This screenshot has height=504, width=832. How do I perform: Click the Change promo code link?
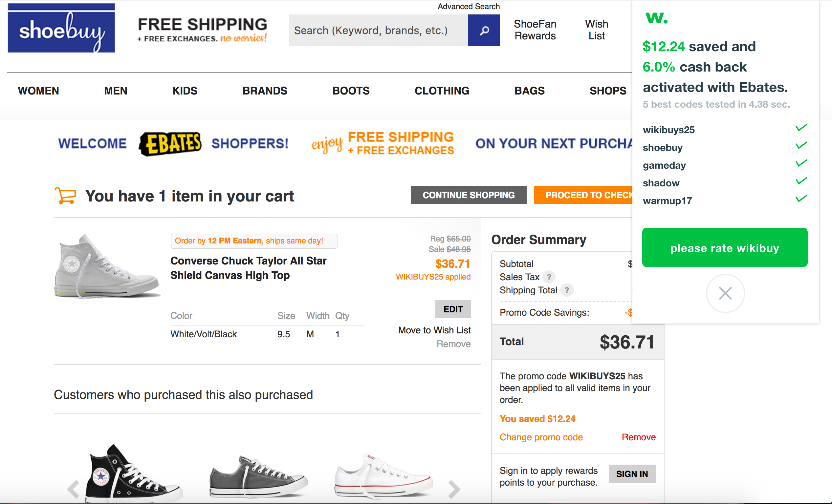click(x=541, y=437)
